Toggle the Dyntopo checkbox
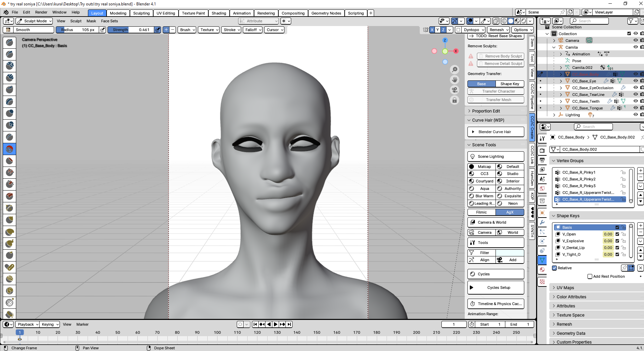The image size is (644, 351). point(458,30)
